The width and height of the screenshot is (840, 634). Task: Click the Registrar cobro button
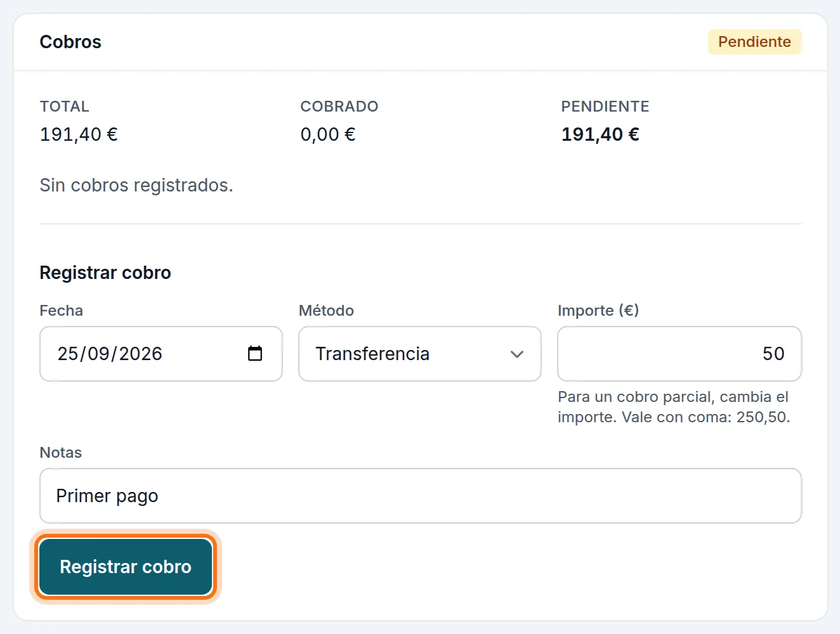point(126,567)
